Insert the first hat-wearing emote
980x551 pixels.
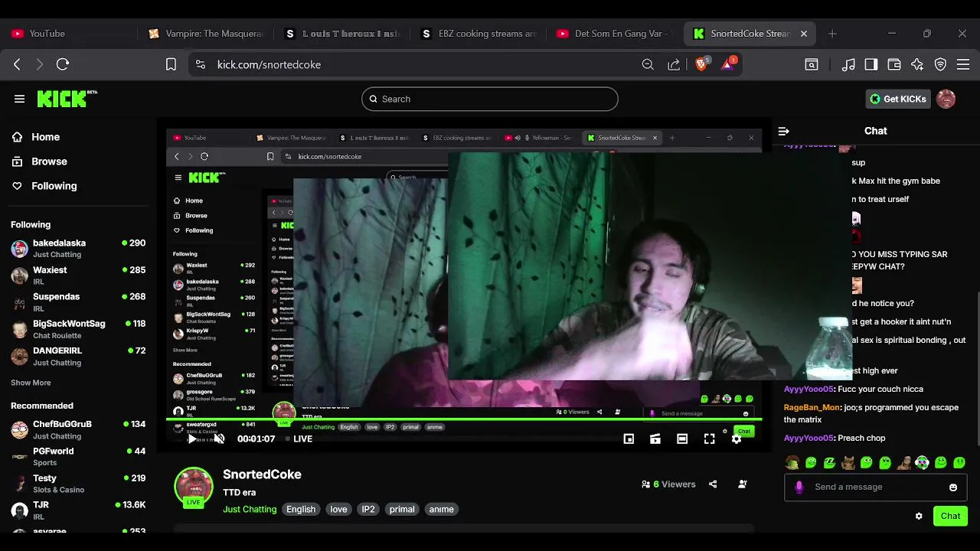coord(792,462)
